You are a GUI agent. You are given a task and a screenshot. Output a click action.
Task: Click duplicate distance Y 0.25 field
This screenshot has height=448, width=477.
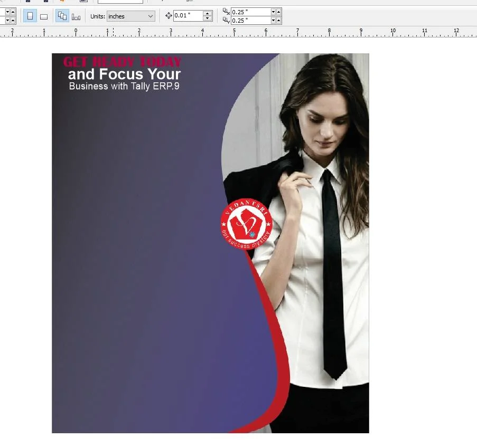coord(251,21)
